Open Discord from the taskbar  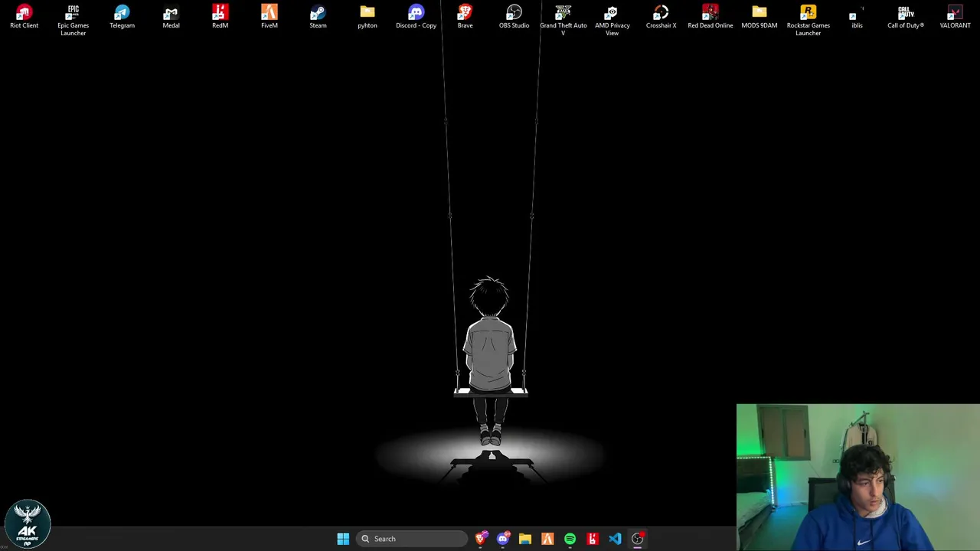coord(503,539)
